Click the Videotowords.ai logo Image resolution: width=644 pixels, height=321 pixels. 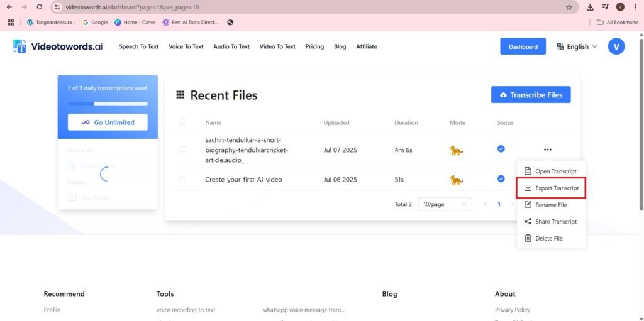pos(57,46)
